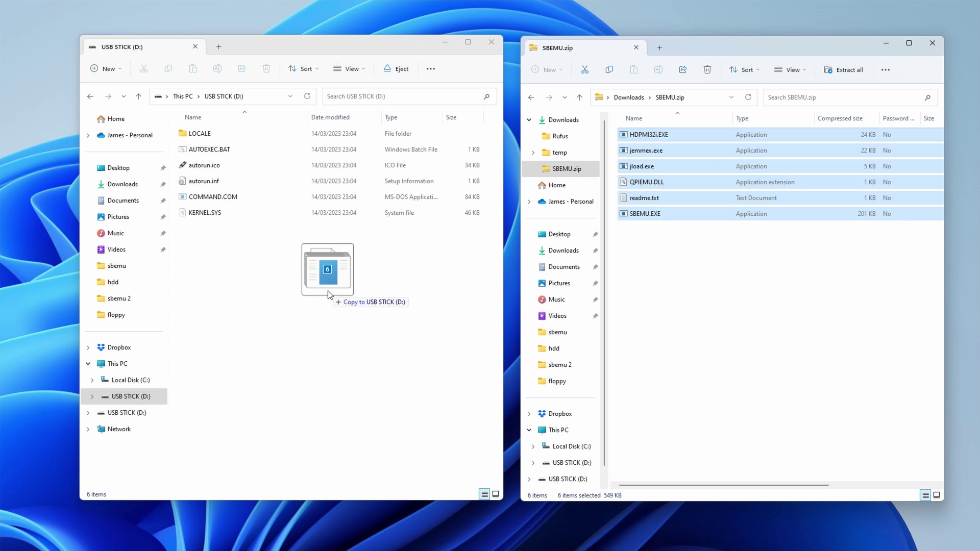Click Extract all button in SBEMU.zip window
This screenshot has width=980, height=551.
coord(843,70)
